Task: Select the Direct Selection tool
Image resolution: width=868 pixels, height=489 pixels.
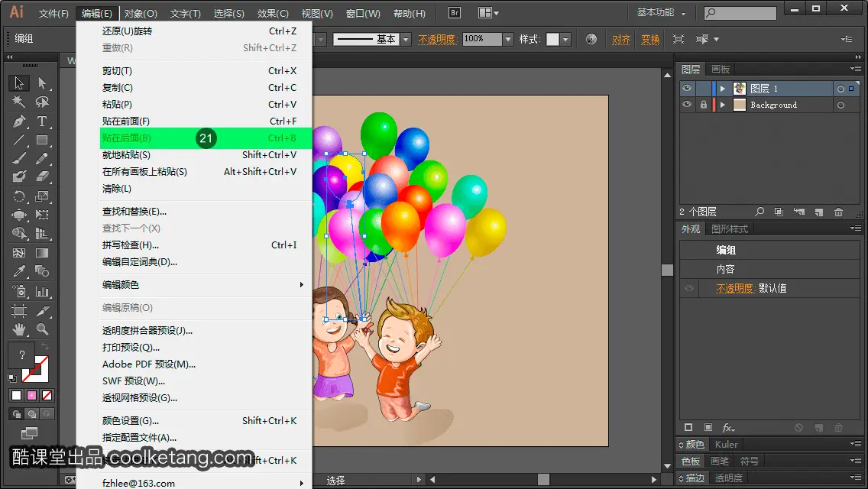Action: click(42, 83)
